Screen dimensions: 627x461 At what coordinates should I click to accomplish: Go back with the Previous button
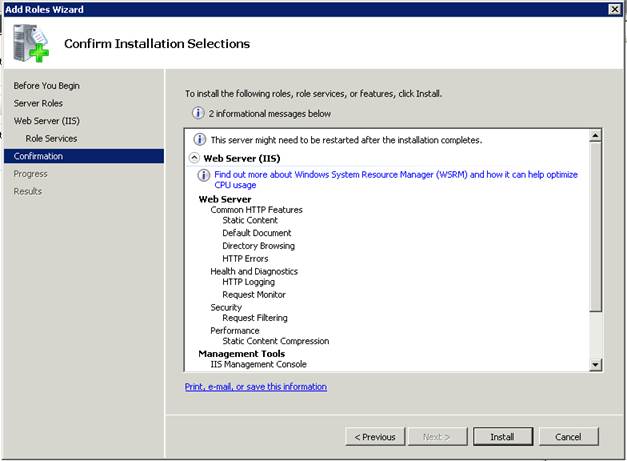click(x=375, y=437)
